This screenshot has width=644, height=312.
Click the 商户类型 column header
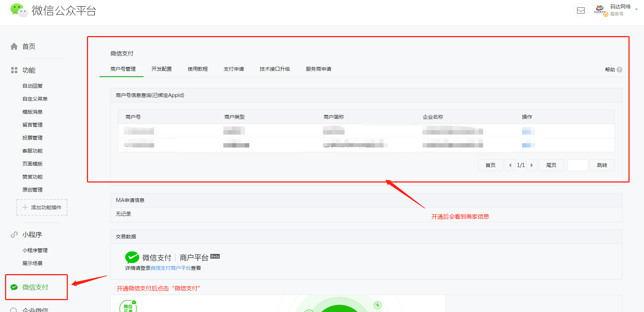235,117
